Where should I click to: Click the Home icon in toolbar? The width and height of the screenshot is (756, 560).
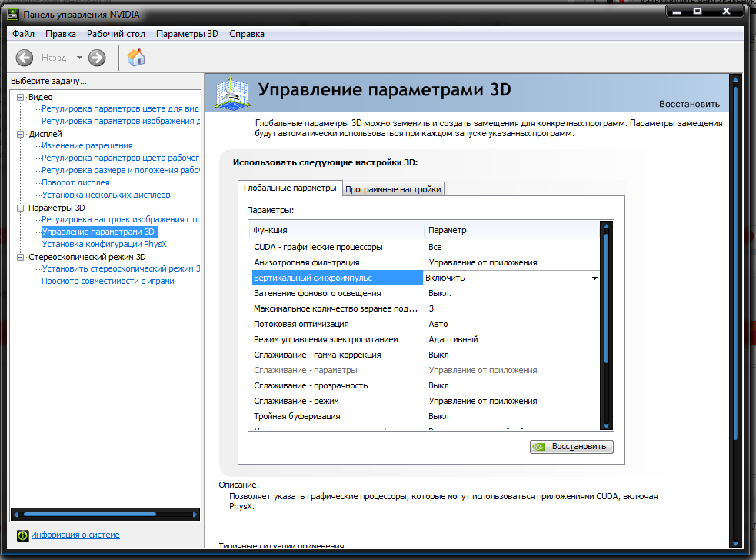(136, 58)
